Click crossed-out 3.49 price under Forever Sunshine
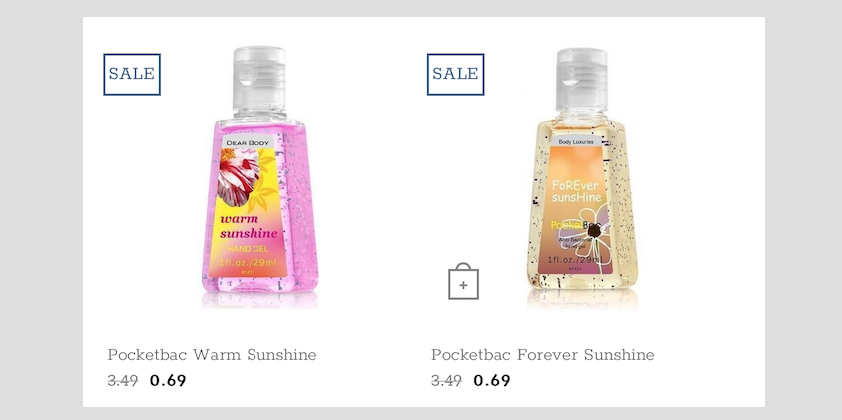Image resolution: width=842 pixels, height=420 pixels. pyautogui.click(x=446, y=381)
